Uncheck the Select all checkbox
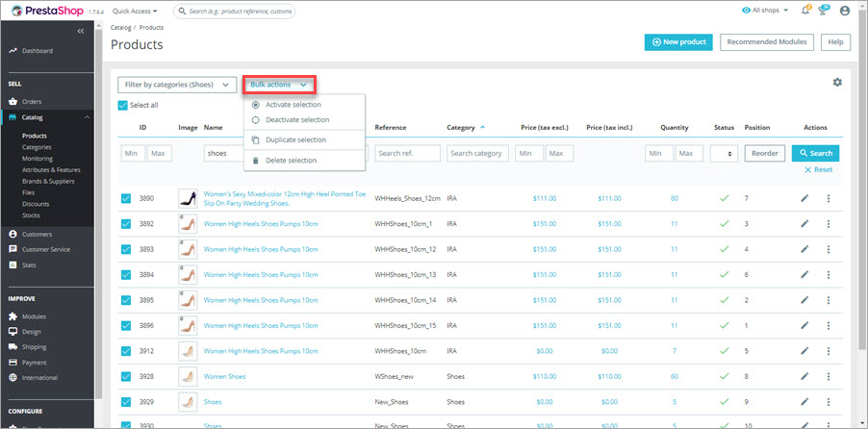This screenshot has width=868, height=429. (123, 105)
